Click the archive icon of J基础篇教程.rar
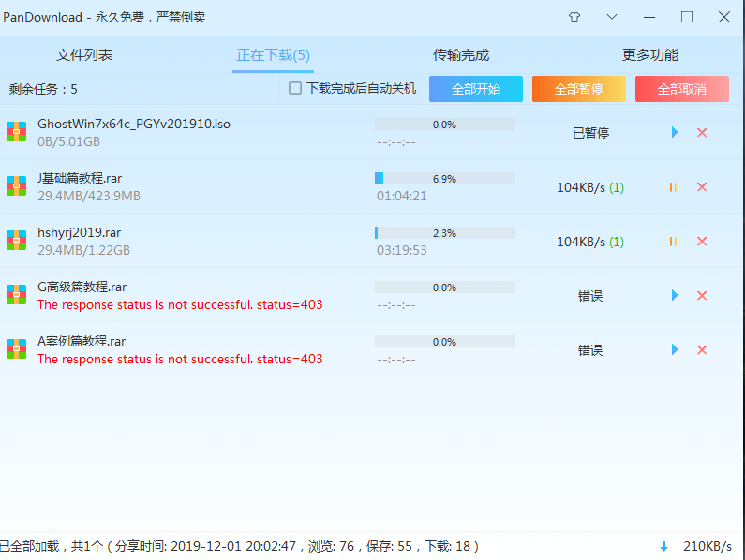This screenshot has width=745, height=560. tap(16, 185)
